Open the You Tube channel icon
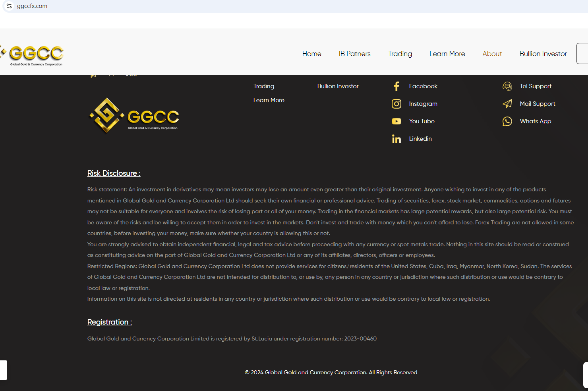The image size is (588, 391). 396,121
